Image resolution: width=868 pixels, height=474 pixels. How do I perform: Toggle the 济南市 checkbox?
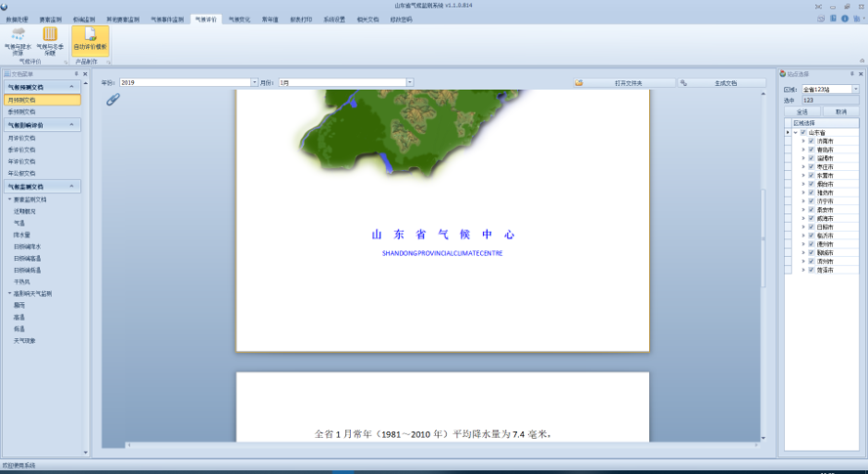811,141
